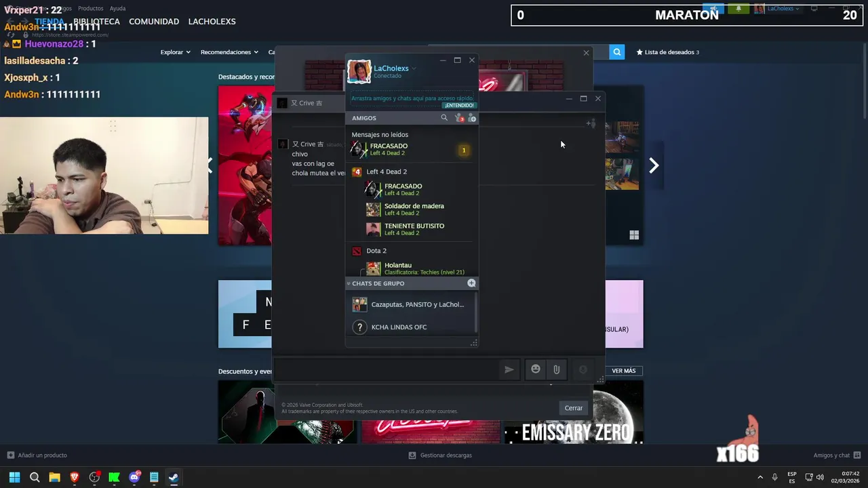Open File Explorer from taskbar
The width and height of the screenshot is (868, 488).
pyautogui.click(x=54, y=477)
